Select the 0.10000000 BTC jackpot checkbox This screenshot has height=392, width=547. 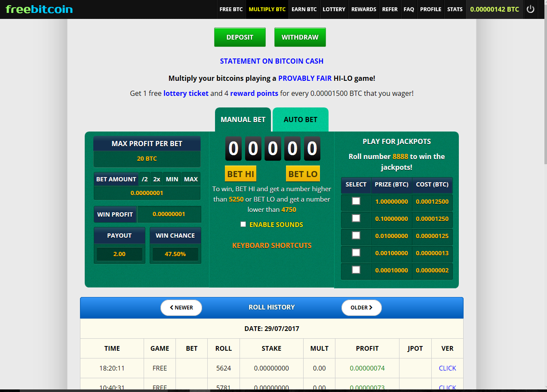[x=356, y=218]
